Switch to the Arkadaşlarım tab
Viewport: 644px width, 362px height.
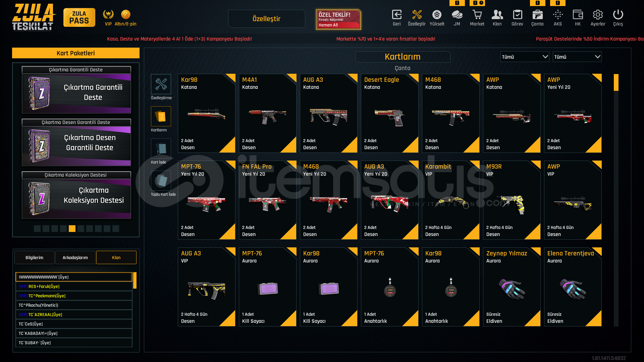pyautogui.click(x=75, y=257)
